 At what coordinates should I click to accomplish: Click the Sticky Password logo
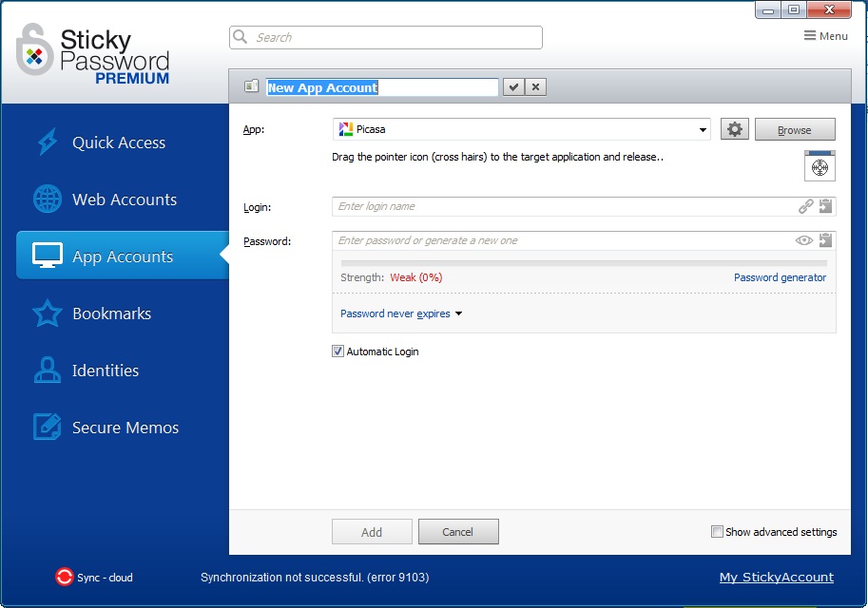[x=90, y=54]
